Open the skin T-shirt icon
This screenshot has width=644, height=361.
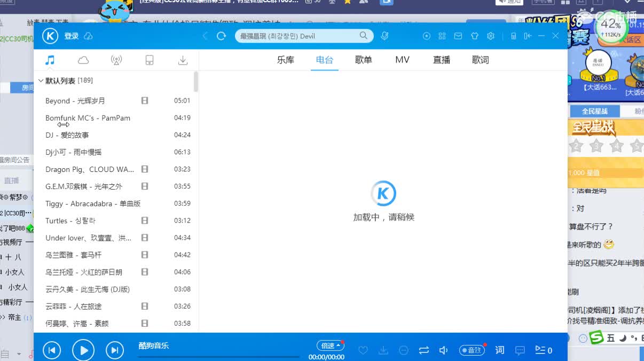coord(475,36)
